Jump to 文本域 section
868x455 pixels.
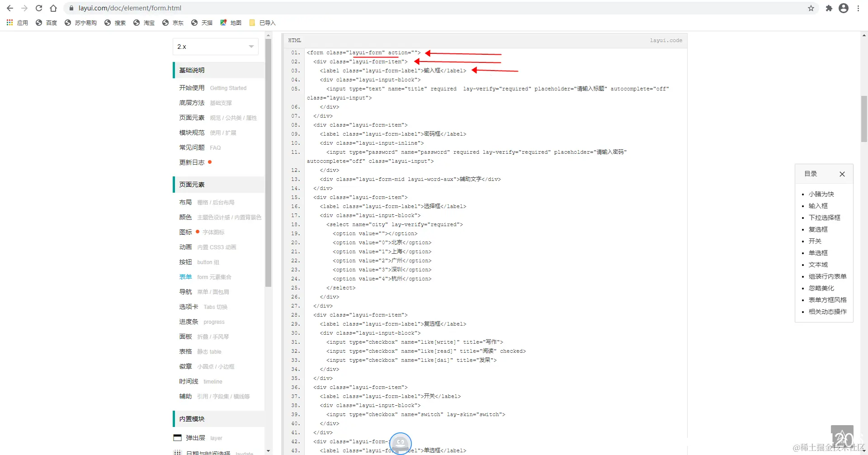pos(818,265)
